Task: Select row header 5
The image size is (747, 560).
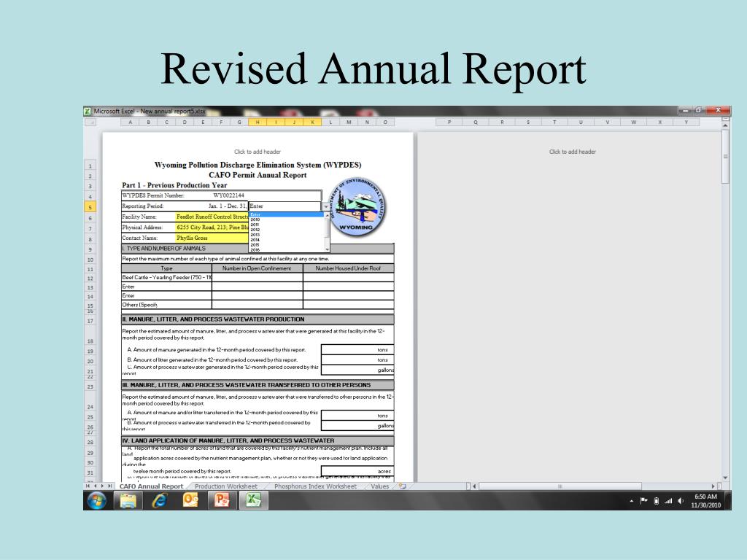Action: coord(90,207)
